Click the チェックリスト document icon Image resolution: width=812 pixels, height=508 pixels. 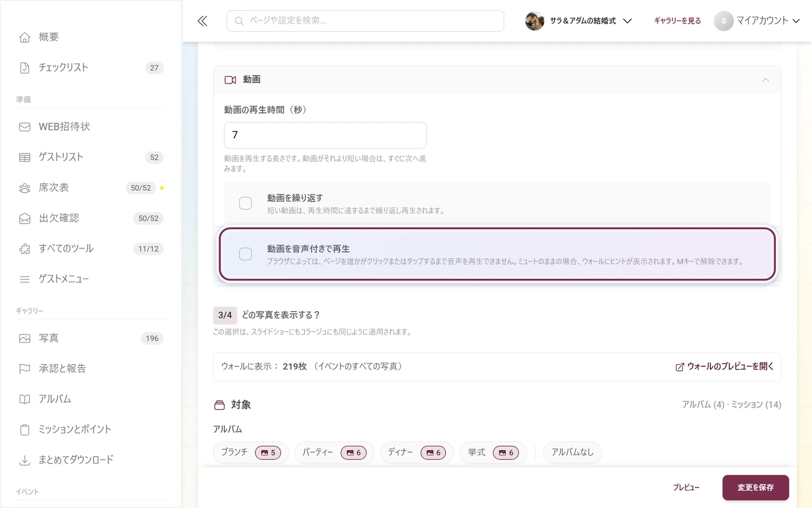point(25,68)
